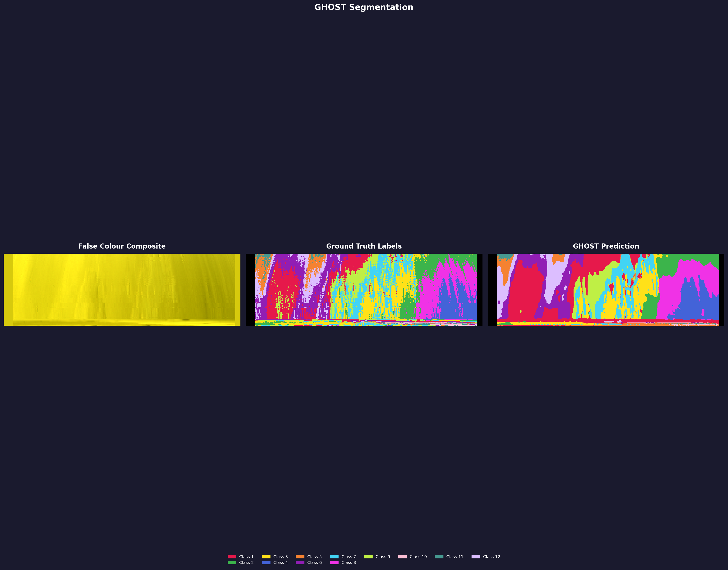Viewport: 728px width, 570px height.
Task: Click the GHOST Prediction panel title
Action: pos(606,246)
